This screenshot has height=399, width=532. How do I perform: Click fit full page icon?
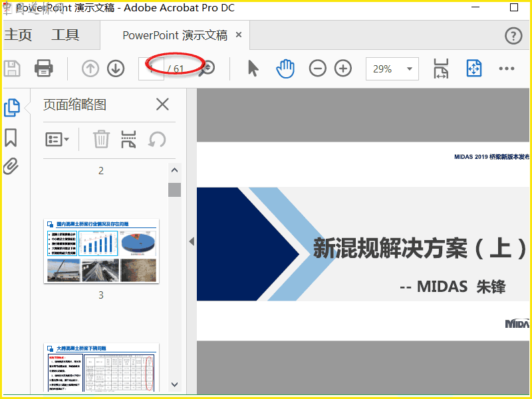point(474,68)
